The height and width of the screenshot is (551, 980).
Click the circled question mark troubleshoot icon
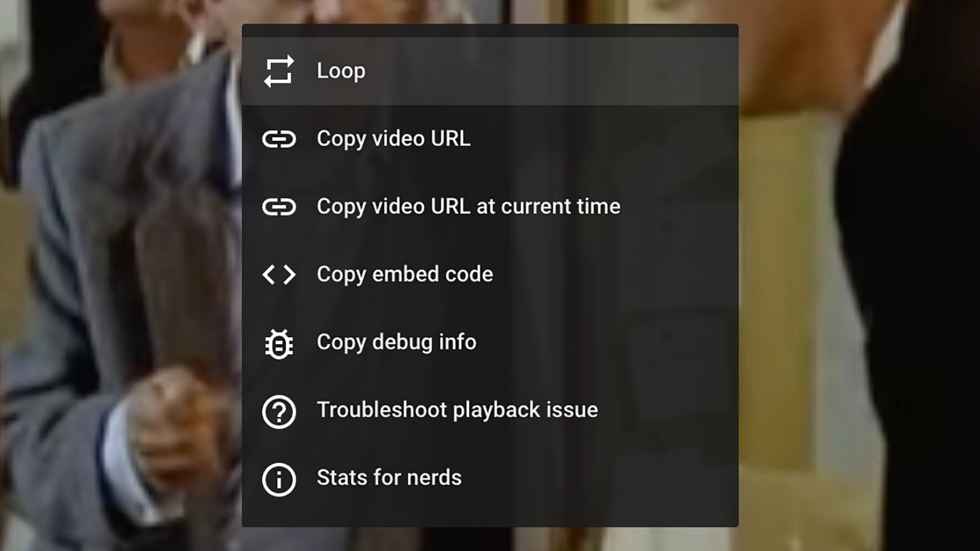coord(279,410)
